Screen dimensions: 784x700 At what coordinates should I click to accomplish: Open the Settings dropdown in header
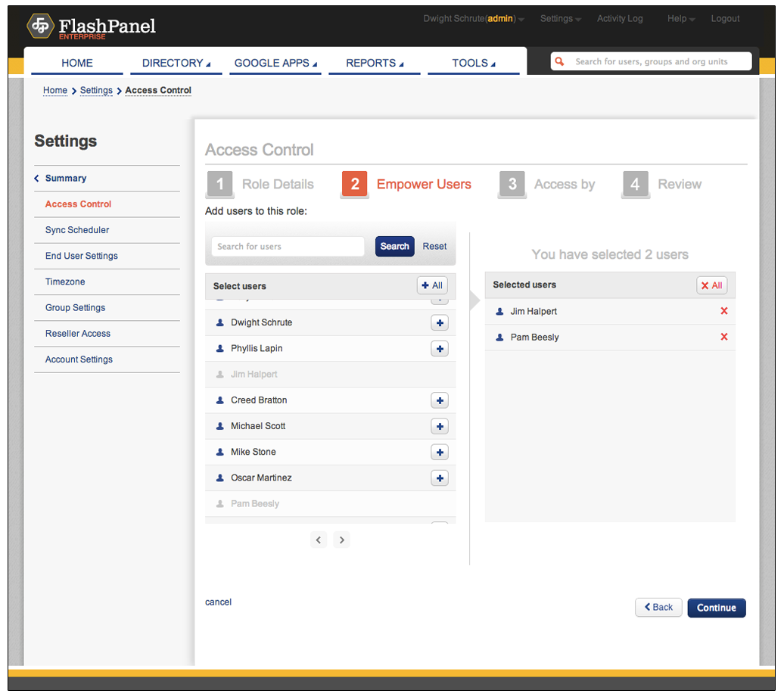click(560, 19)
